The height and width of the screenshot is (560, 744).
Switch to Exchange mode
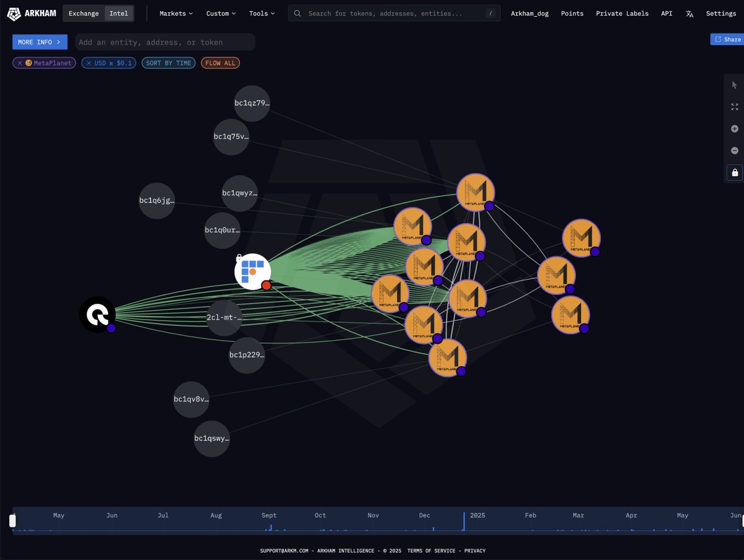(x=84, y=13)
